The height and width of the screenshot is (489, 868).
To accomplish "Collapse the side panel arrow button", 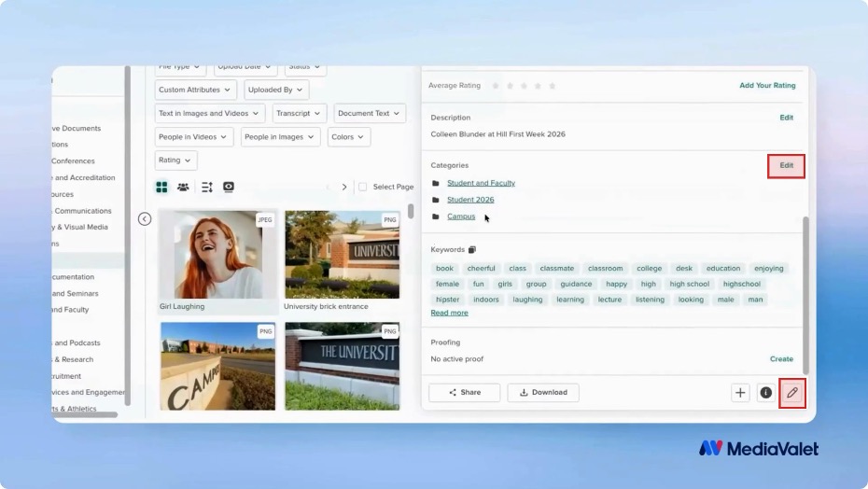I will tap(145, 219).
